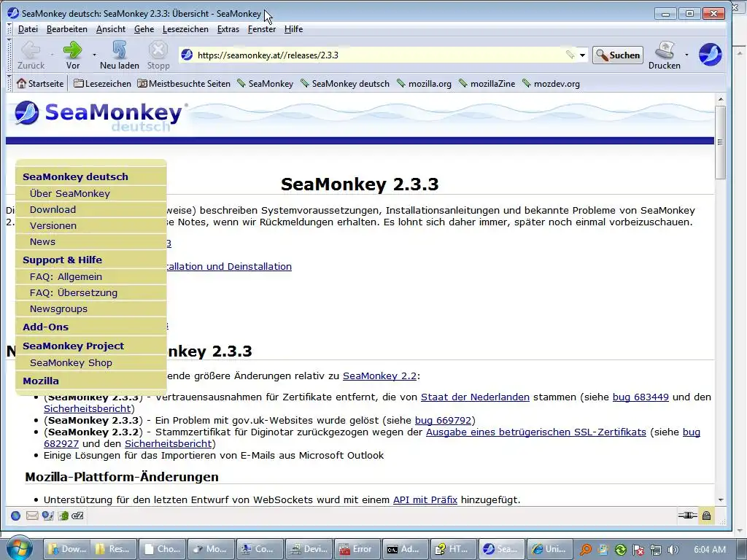Open bug 683449 link

click(640, 397)
